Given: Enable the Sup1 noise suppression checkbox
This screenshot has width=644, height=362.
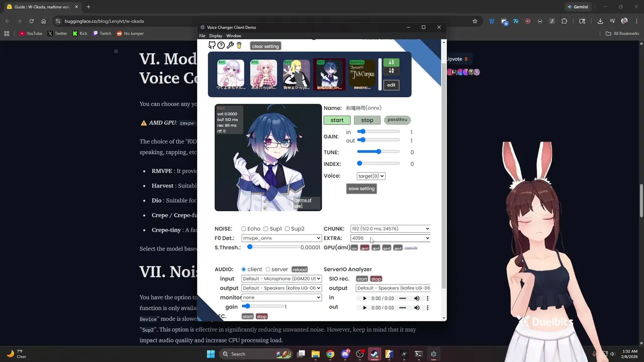Looking at the screenshot, I should [266, 229].
